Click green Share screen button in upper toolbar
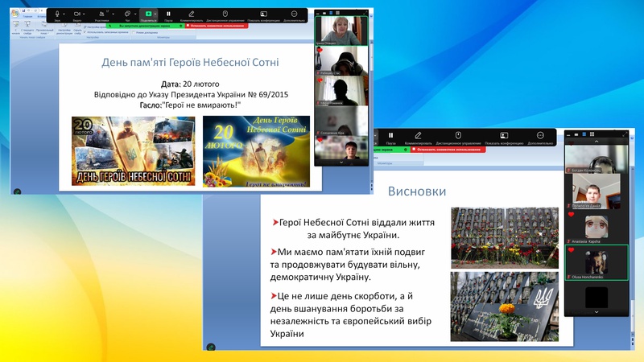 [x=148, y=14]
